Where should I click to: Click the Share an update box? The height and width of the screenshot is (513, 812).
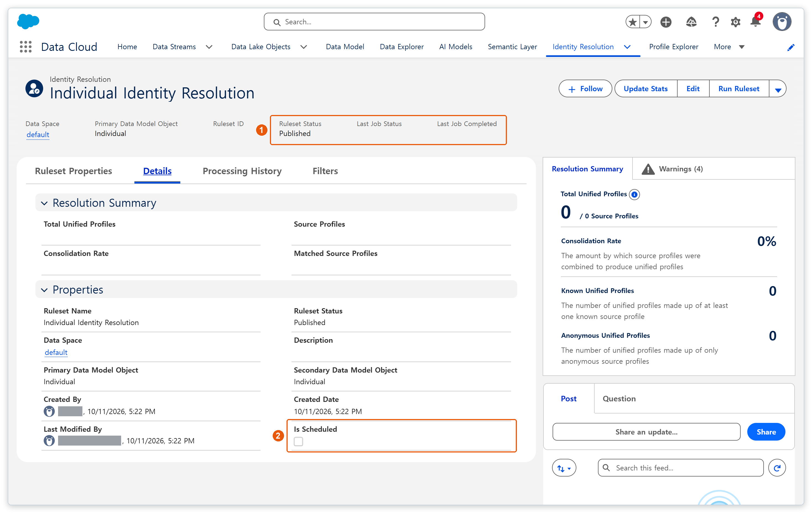(x=646, y=432)
